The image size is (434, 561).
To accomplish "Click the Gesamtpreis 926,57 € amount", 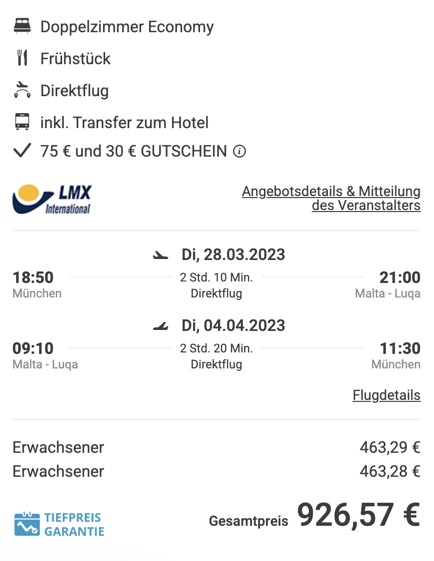I will click(359, 514).
